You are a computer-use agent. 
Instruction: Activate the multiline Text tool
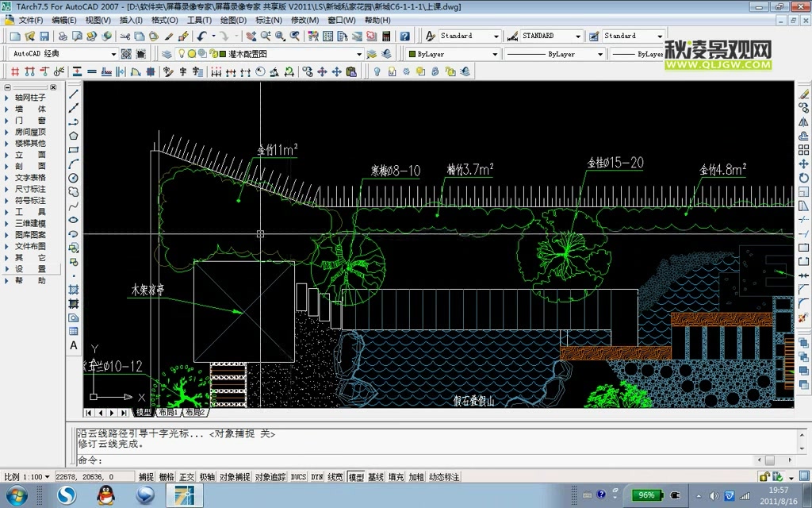tap(74, 345)
